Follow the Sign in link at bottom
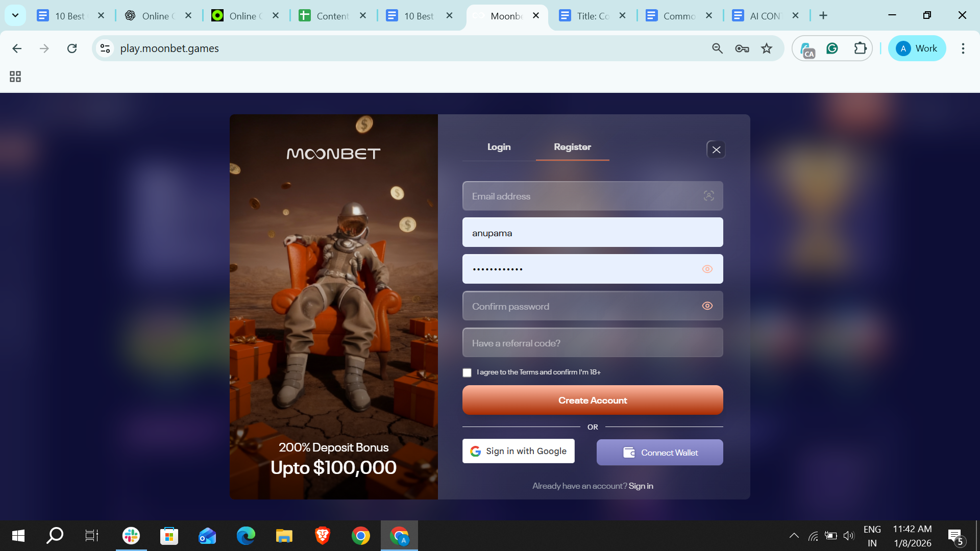 [641, 486]
